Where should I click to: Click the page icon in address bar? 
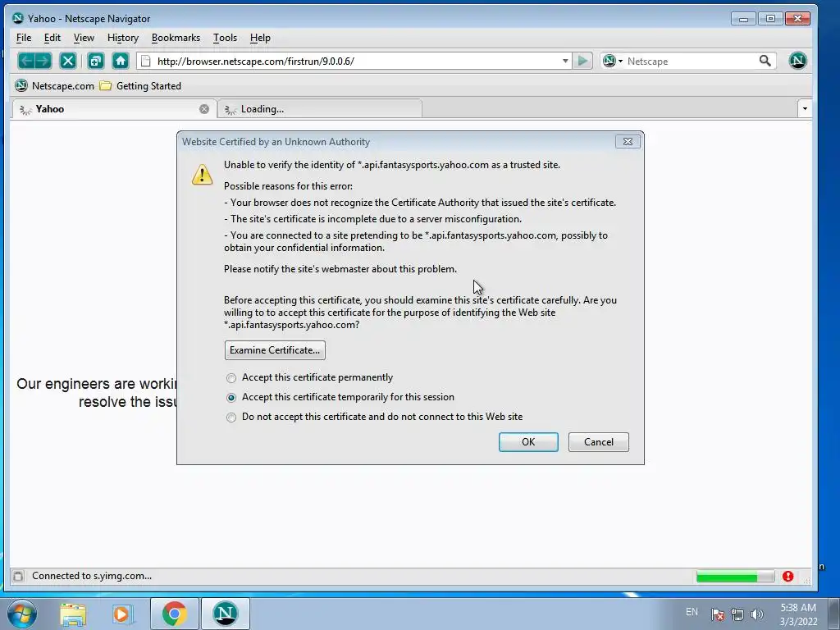146,61
